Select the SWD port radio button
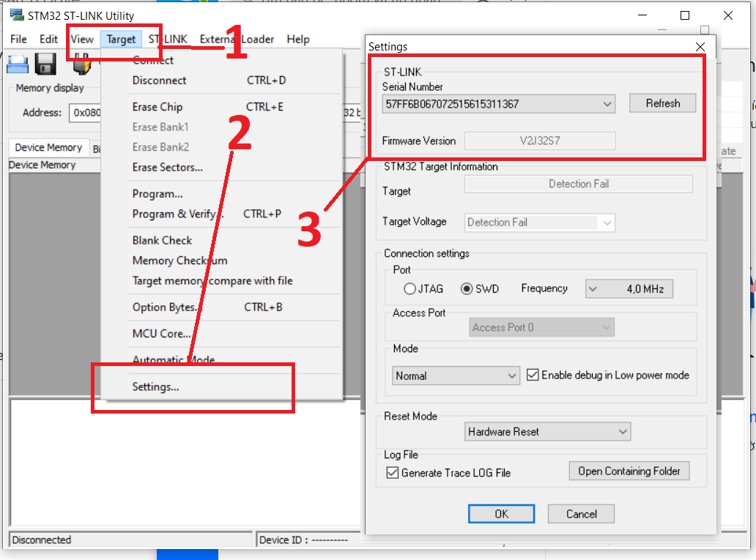This screenshot has height=560, width=756. [467, 289]
